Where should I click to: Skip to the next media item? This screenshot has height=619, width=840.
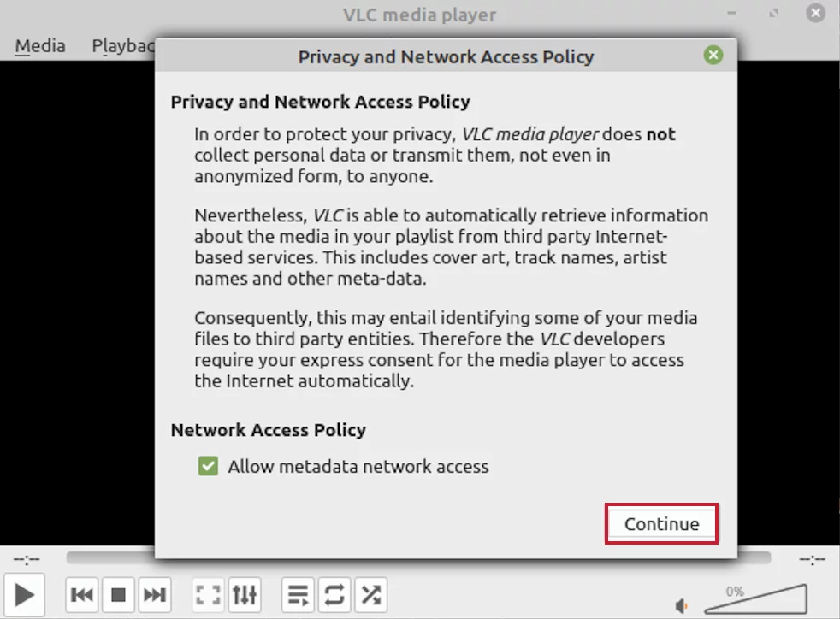click(155, 594)
